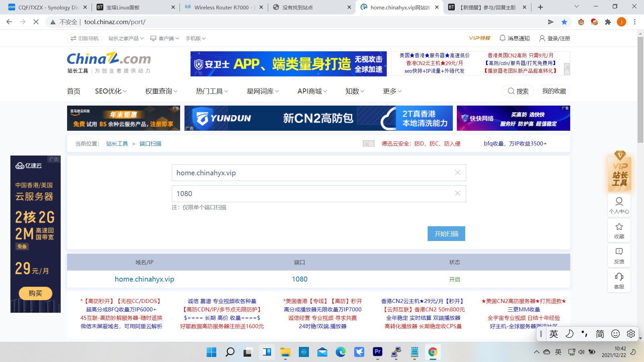The image size is (644, 362).
Task: Toggle the IME 英 language mode
Action: 554,334
